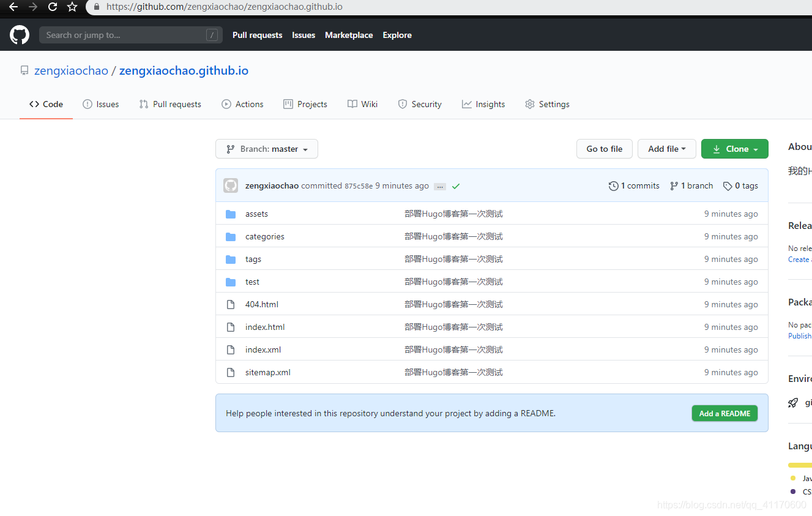Click file icon next to index.html

[231, 327]
